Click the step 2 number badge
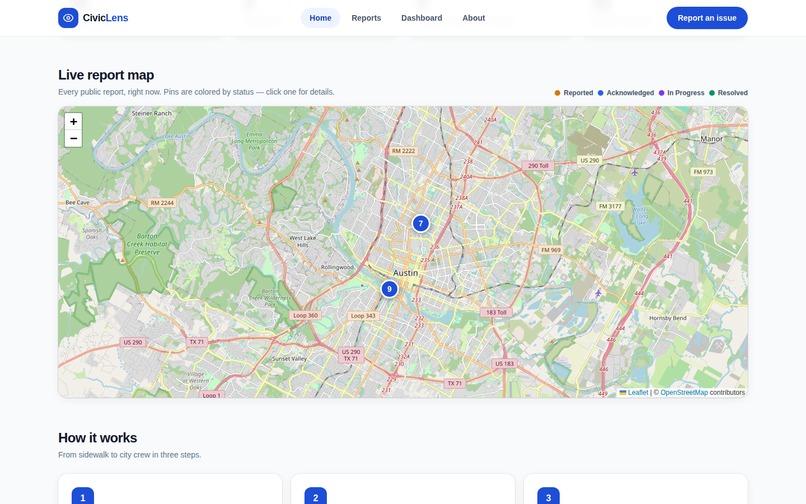Image resolution: width=806 pixels, height=504 pixels. [x=316, y=497]
